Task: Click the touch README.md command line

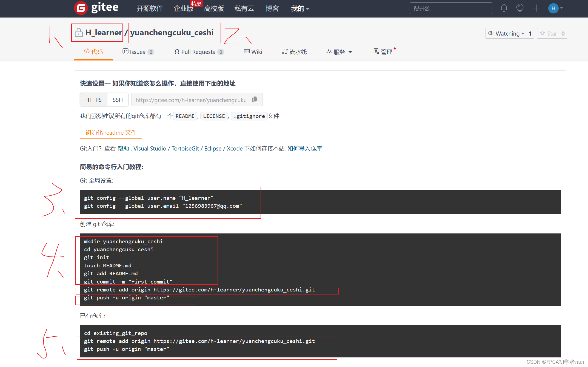Action: coord(108,265)
